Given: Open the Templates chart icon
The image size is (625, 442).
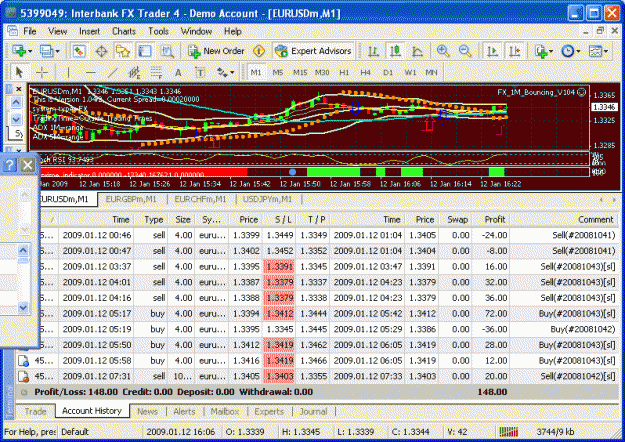Looking at the screenshot, I should [x=596, y=51].
